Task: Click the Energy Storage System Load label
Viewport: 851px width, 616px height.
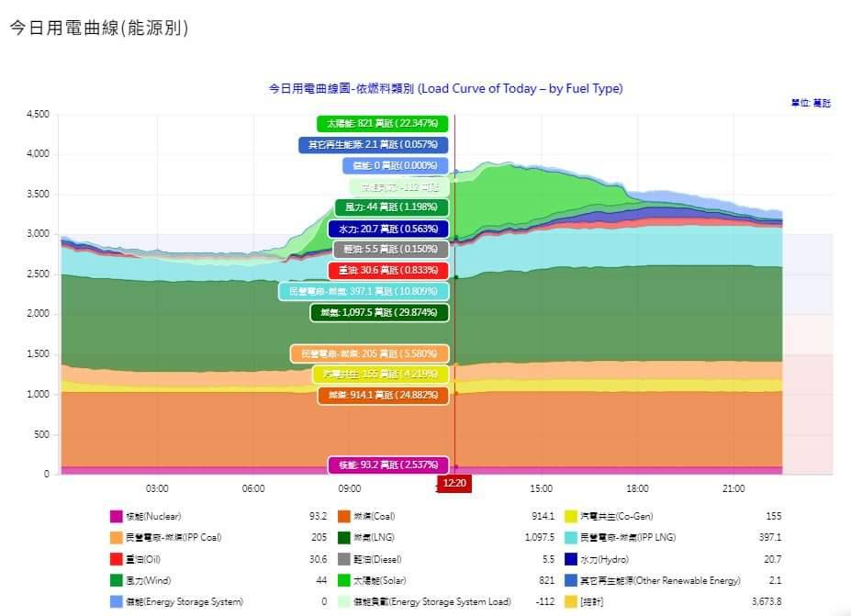Action: [x=432, y=601]
